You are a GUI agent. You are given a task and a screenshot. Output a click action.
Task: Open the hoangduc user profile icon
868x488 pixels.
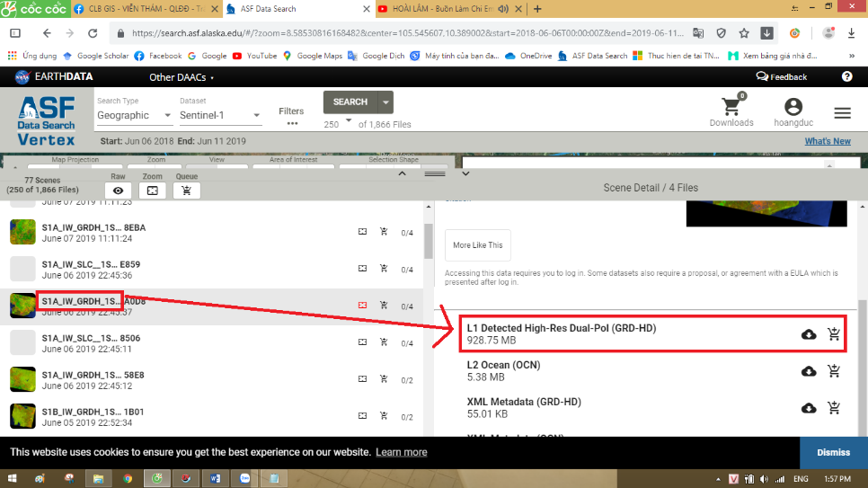pyautogui.click(x=793, y=106)
